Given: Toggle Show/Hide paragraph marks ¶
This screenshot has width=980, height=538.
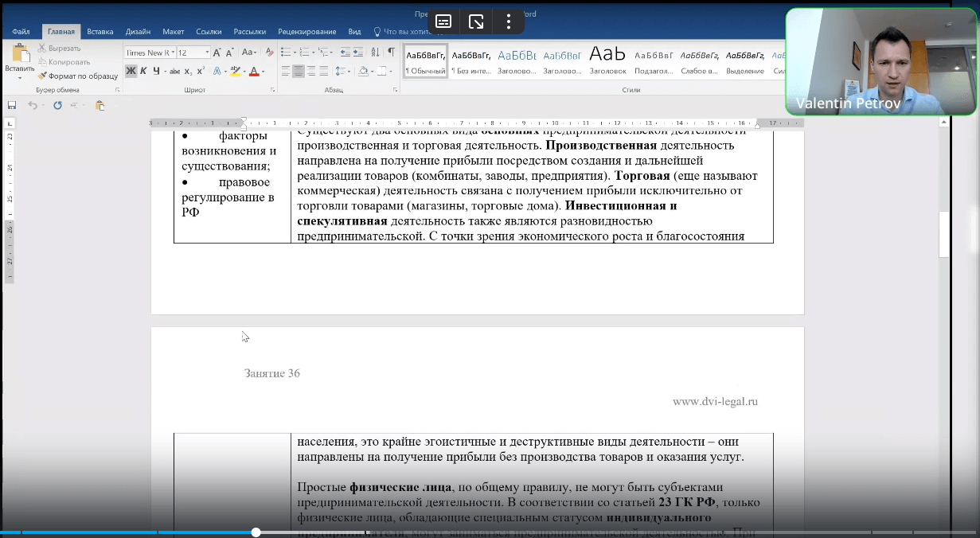Looking at the screenshot, I should tap(391, 51).
